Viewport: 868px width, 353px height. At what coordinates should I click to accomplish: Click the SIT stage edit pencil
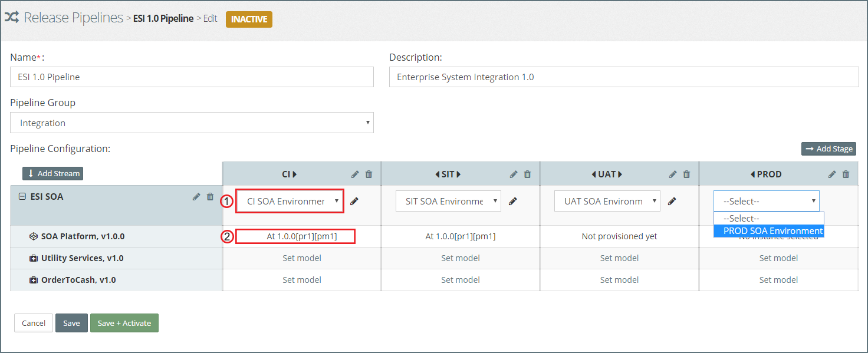coord(514,174)
